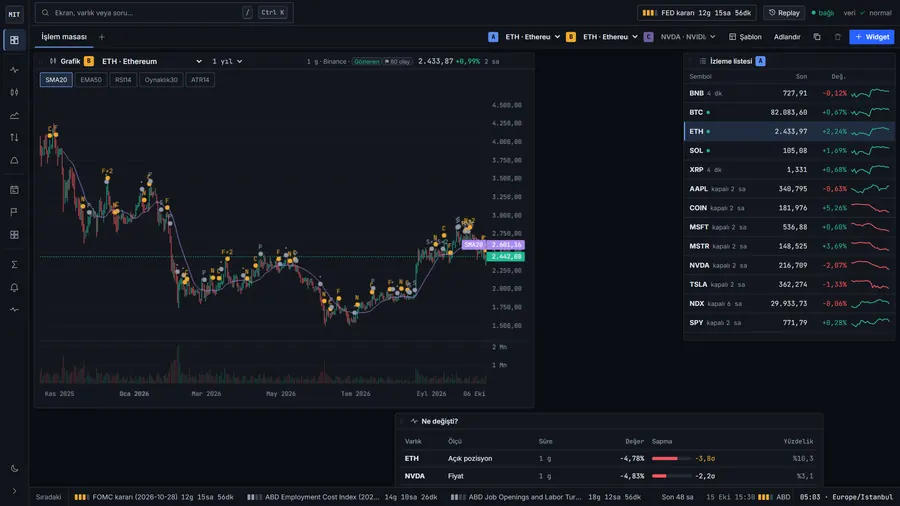The height and width of the screenshot is (506, 900).
Task: Click the orange B channel badge in the toolbar
Action: (x=571, y=37)
